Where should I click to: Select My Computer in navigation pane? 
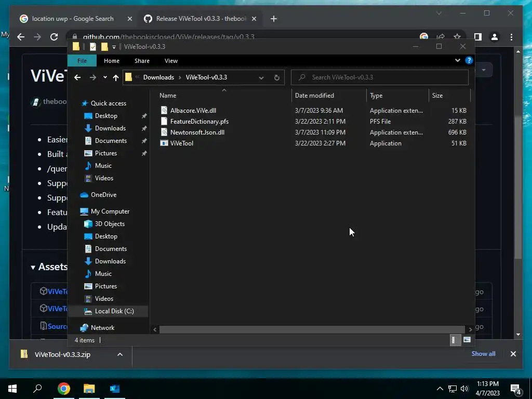click(110, 211)
